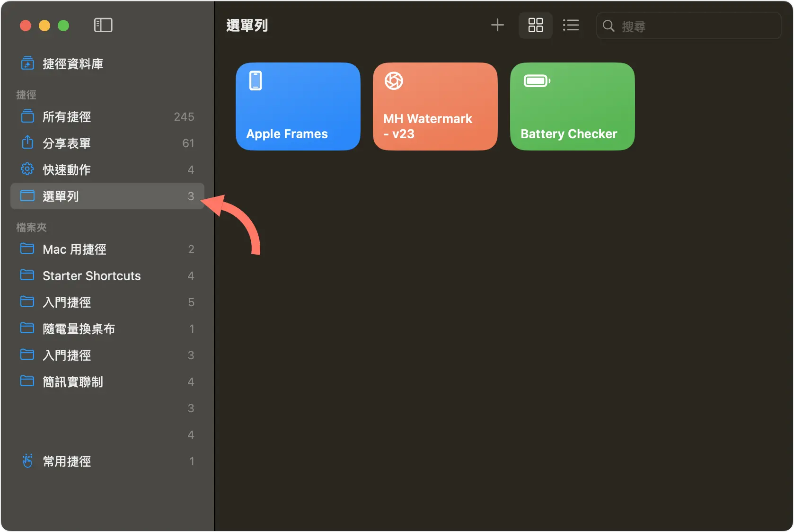The width and height of the screenshot is (794, 532).
Task: Select 所有捷徑 in the sidebar
Action: pyautogui.click(x=107, y=116)
